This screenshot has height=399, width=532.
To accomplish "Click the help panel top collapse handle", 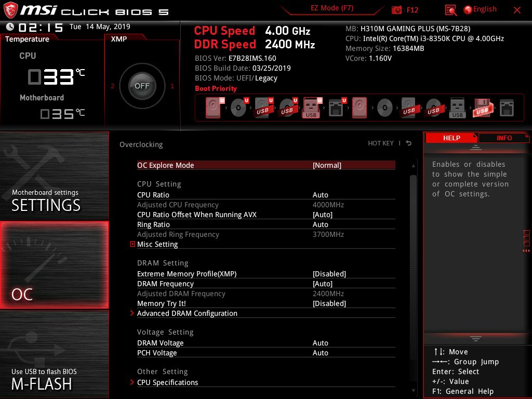I will pyautogui.click(x=476, y=147).
